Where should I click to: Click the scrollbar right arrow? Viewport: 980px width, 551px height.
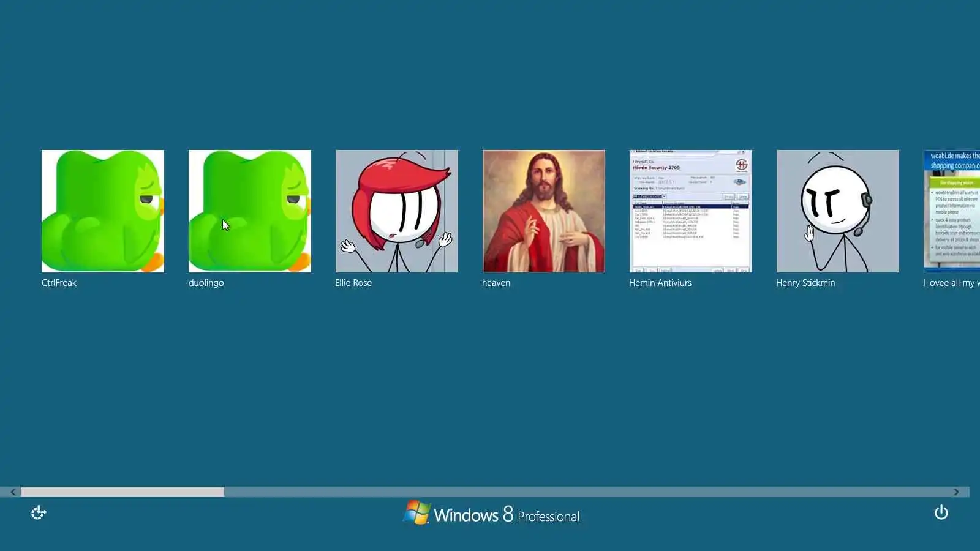956,492
